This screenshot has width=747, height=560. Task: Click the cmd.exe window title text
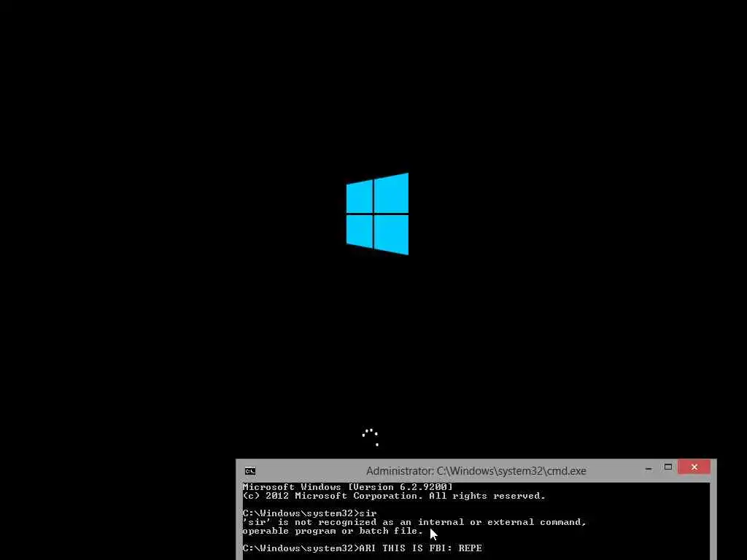click(x=476, y=471)
